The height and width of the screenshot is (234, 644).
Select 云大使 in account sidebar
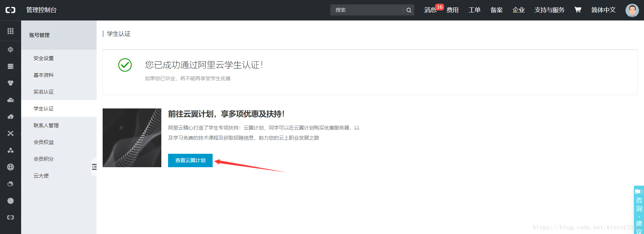point(59,176)
